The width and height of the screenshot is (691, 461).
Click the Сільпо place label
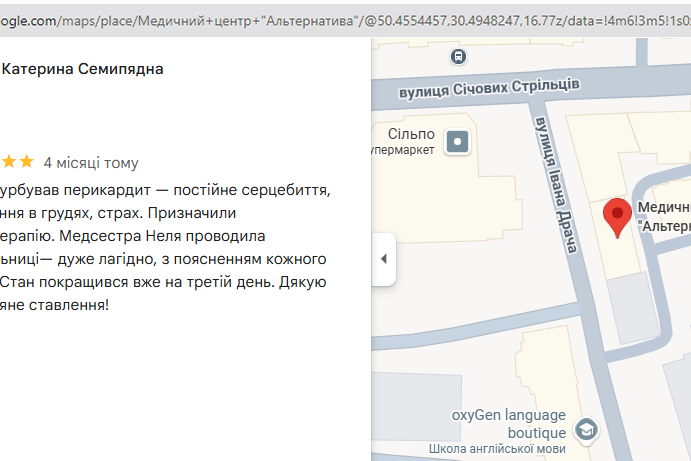pos(411,134)
